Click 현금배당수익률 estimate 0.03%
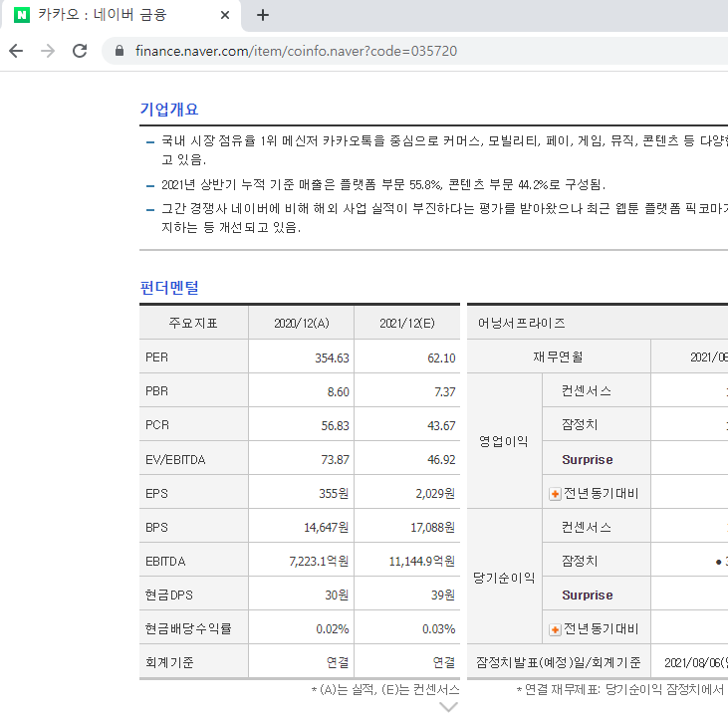 tap(439, 629)
